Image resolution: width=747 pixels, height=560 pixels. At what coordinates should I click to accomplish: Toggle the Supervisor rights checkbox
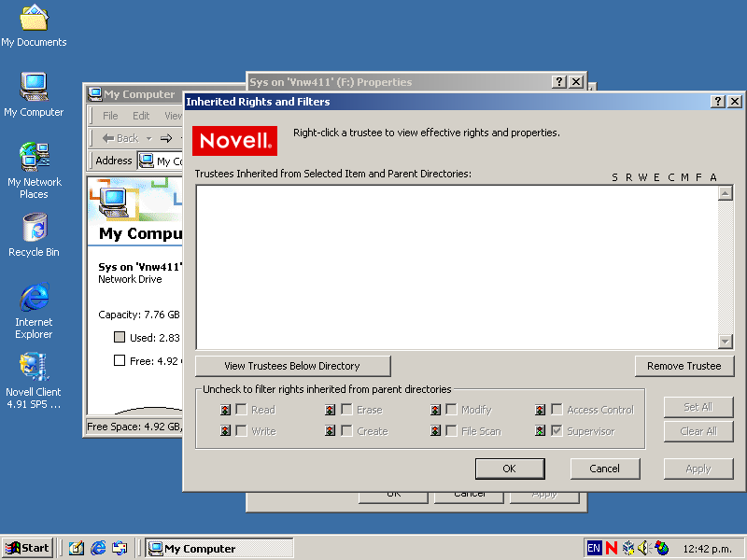click(557, 431)
